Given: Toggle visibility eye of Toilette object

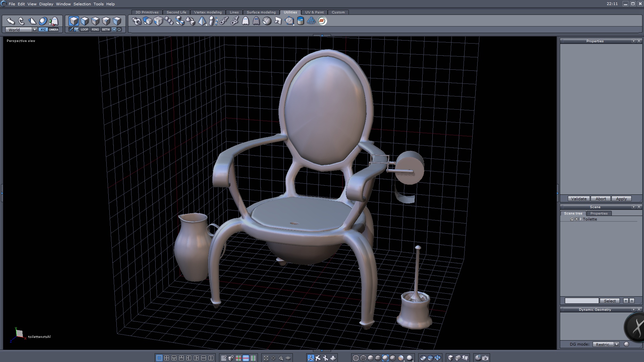Looking at the screenshot, I should click(x=577, y=219).
